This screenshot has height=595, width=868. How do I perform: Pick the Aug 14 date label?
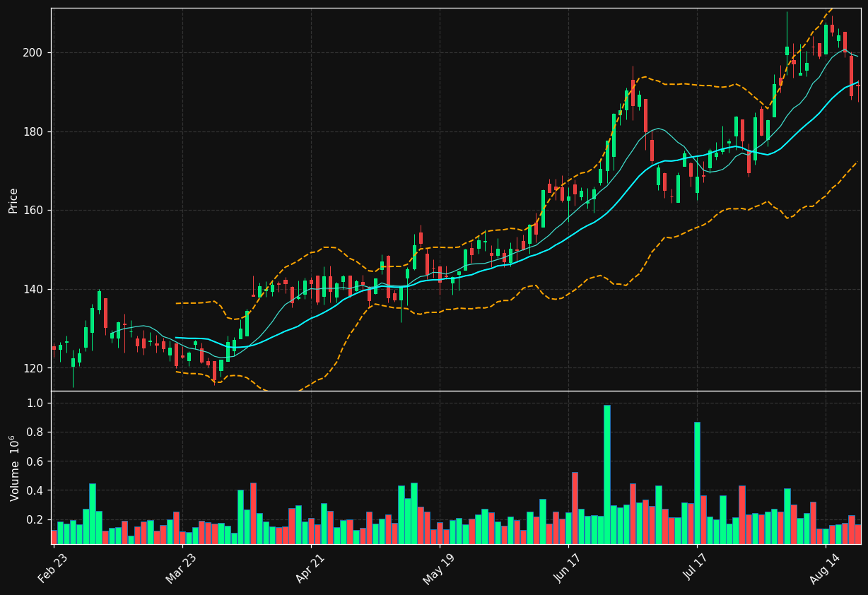pos(823,568)
